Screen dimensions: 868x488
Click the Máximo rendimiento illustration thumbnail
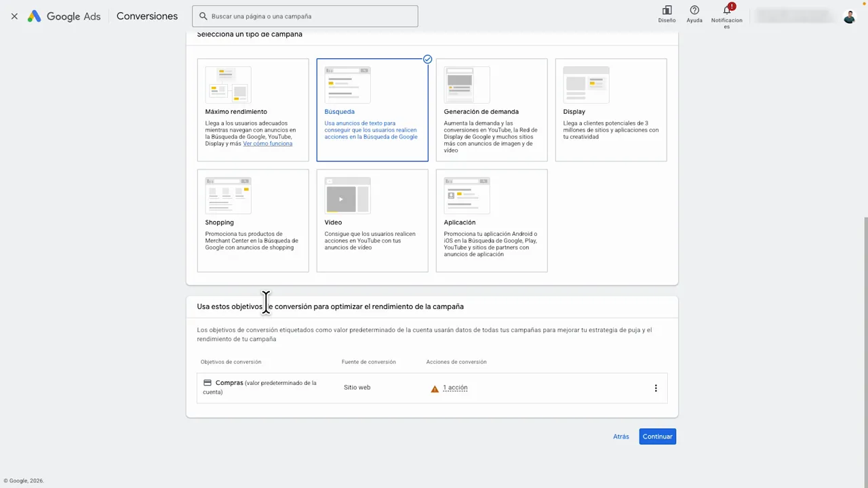pyautogui.click(x=228, y=85)
